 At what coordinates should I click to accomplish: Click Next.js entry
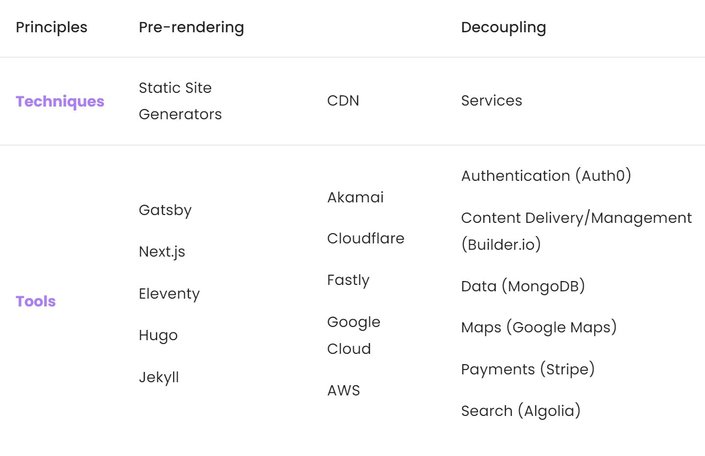coord(162,252)
